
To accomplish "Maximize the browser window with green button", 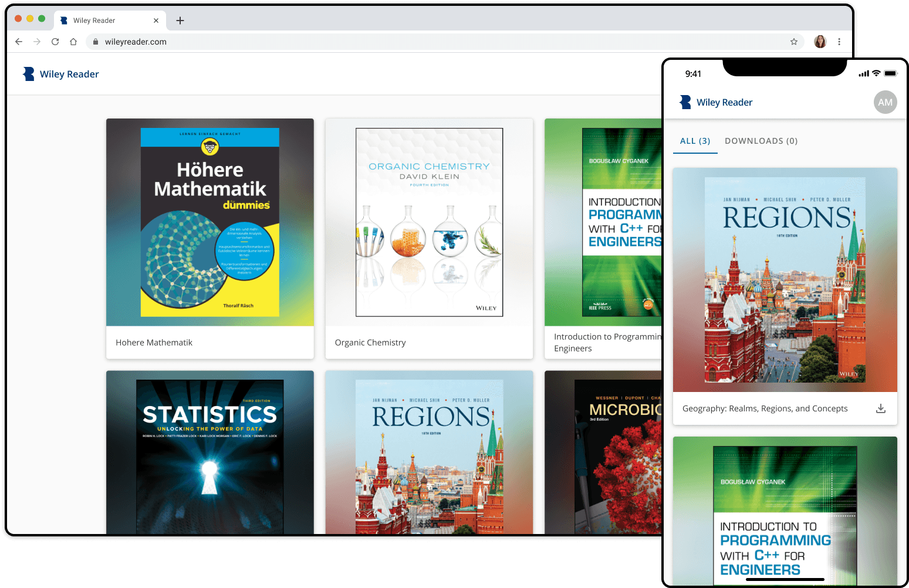I will (x=42, y=19).
